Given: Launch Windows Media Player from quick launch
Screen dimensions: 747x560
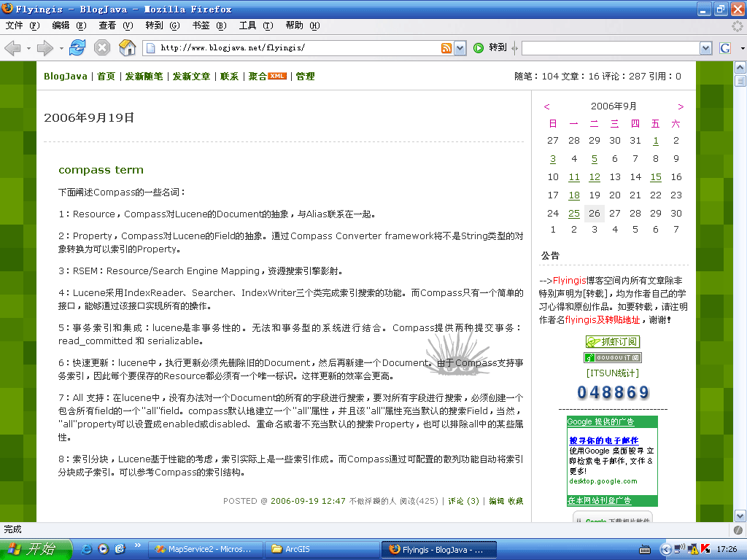Looking at the screenshot, I should coord(103,549).
